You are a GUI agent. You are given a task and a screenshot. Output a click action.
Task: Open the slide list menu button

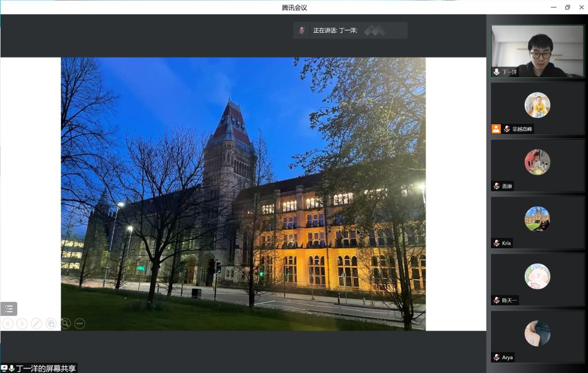(x=9, y=309)
